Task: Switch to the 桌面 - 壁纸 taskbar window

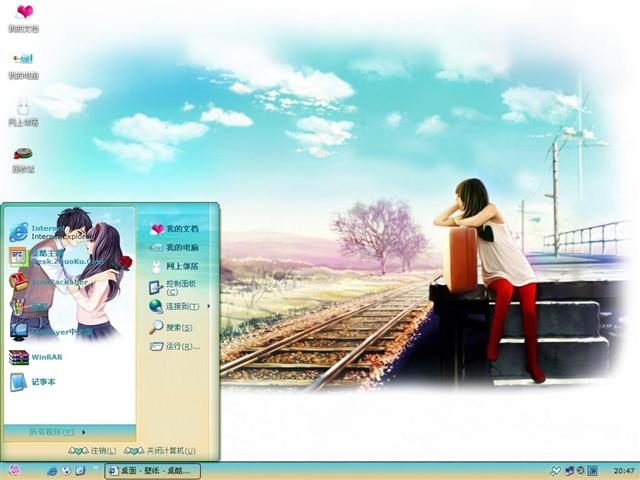Action: [152, 471]
